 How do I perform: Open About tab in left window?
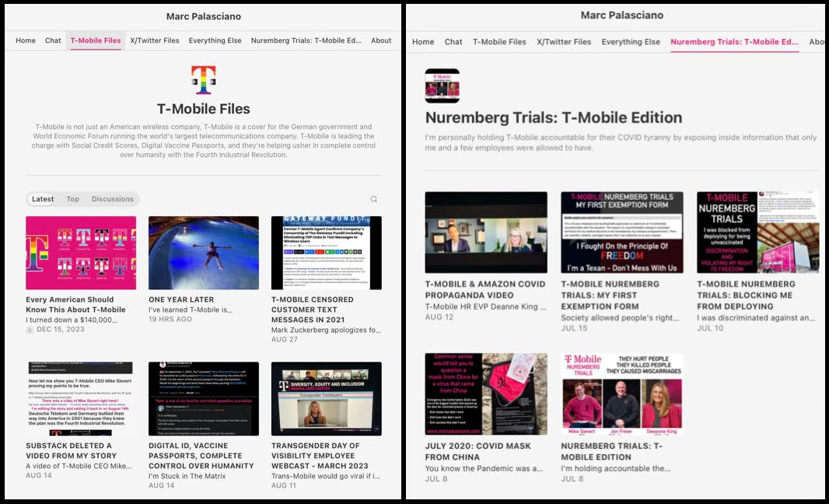[x=381, y=40]
